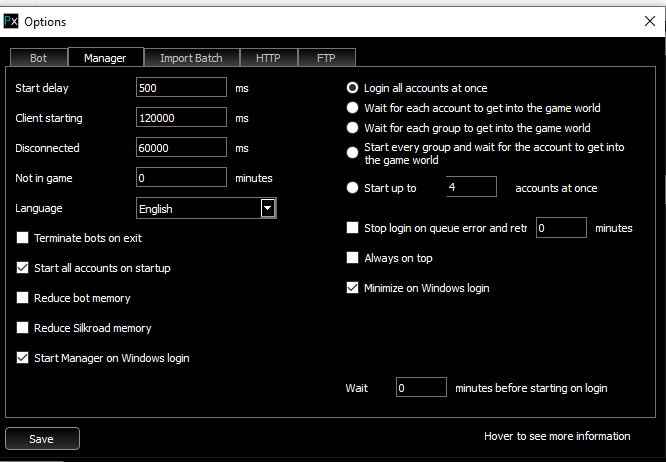The image size is (666, 462).
Task: Open the FTP tab
Action: pos(326,58)
